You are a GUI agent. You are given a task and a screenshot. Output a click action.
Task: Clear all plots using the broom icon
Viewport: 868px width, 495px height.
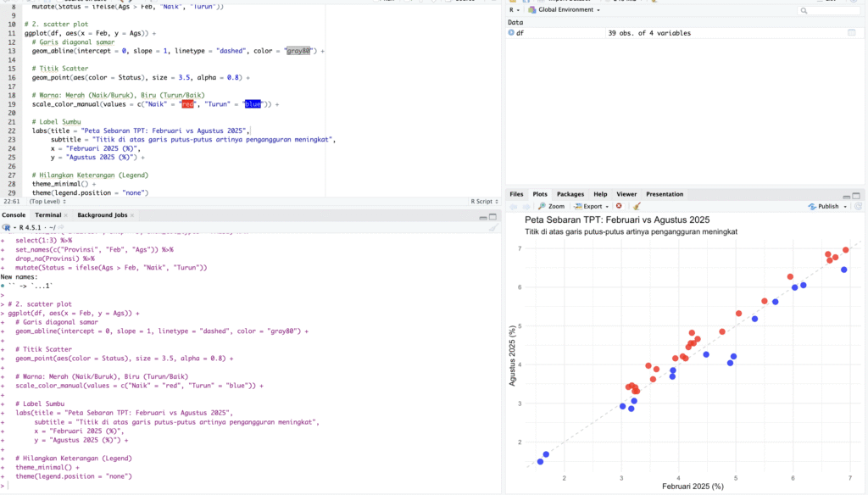tap(637, 206)
